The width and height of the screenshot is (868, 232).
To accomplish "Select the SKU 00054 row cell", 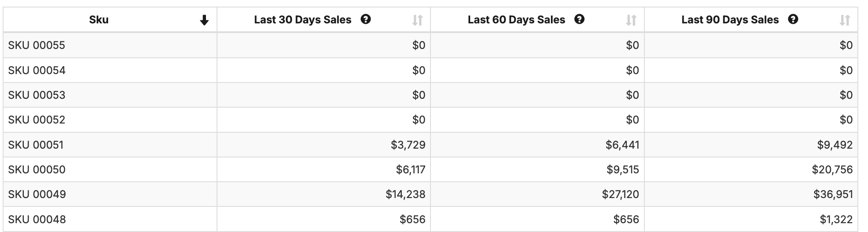I will [37, 70].
